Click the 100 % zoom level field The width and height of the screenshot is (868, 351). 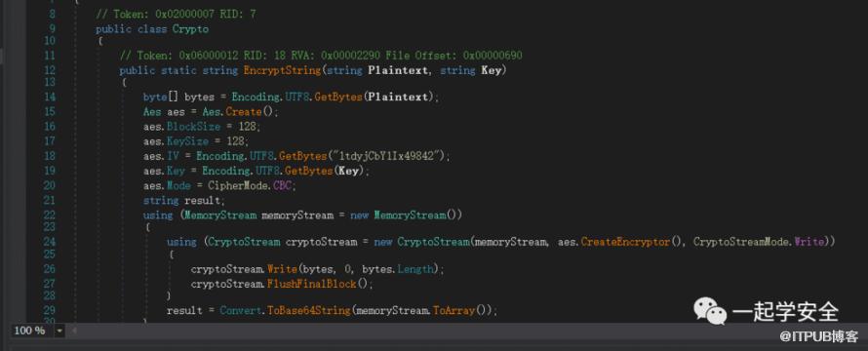click(32, 331)
